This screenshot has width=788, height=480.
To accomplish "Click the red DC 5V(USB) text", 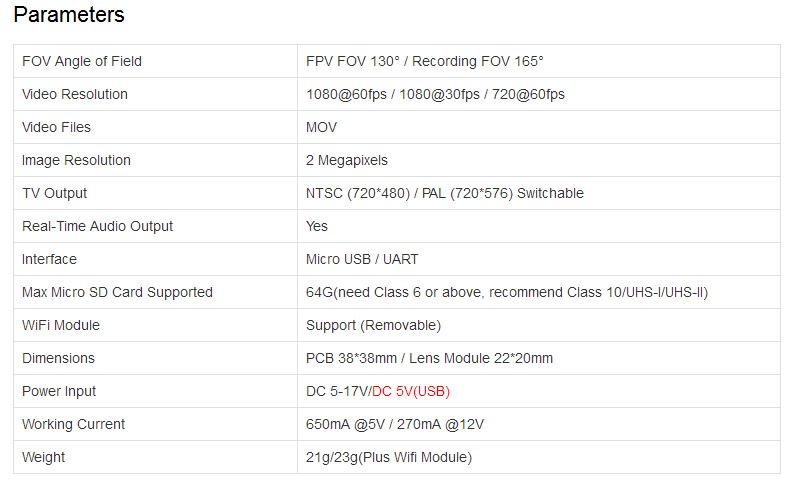I will pyautogui.click(x=411, y=392).
